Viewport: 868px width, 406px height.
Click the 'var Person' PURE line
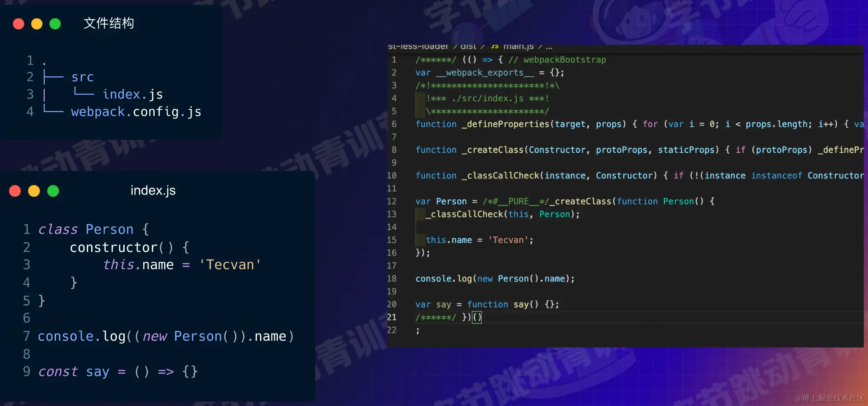pos(565,201)
